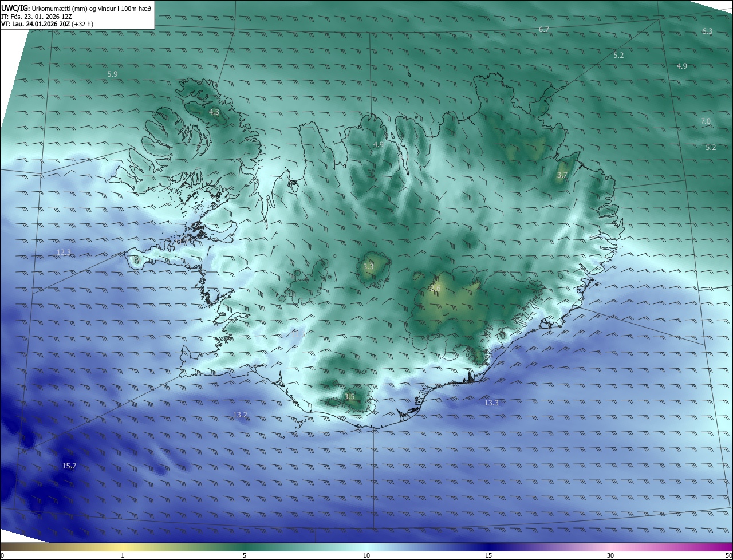The height and width of the screenshot is (560, 733).
Task: Click the pale pink band of the color scale
Action: [610, 547]
